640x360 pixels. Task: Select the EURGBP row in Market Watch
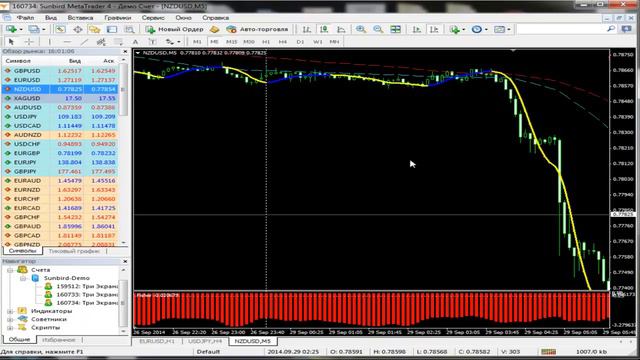click(60, 153)
